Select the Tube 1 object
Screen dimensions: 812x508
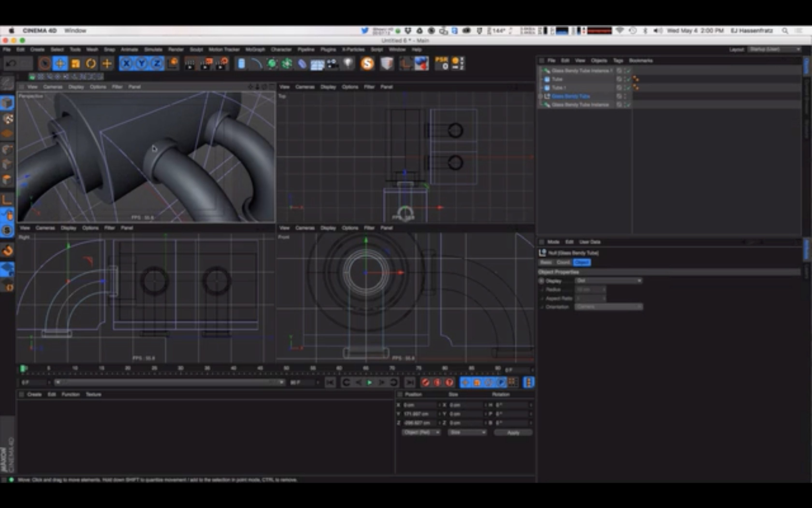559,88
